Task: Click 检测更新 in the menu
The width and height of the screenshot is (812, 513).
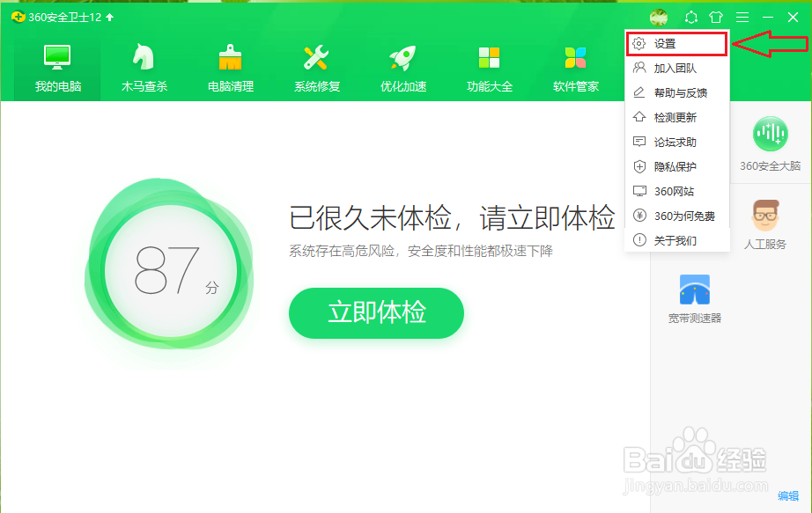Action: coord(677,117)
